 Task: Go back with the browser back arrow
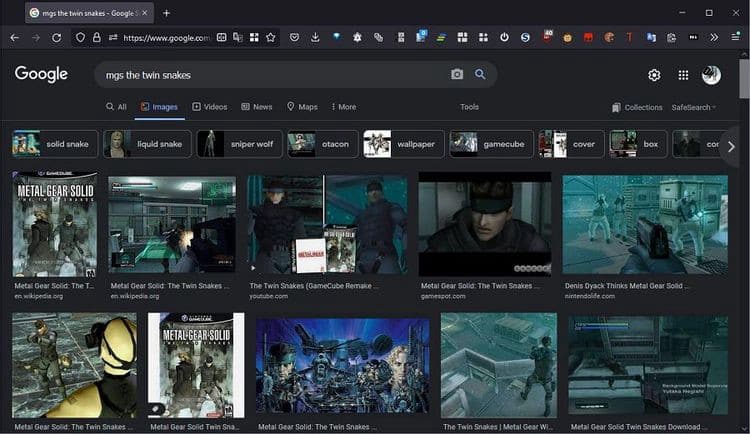click(x=14, y=37)
